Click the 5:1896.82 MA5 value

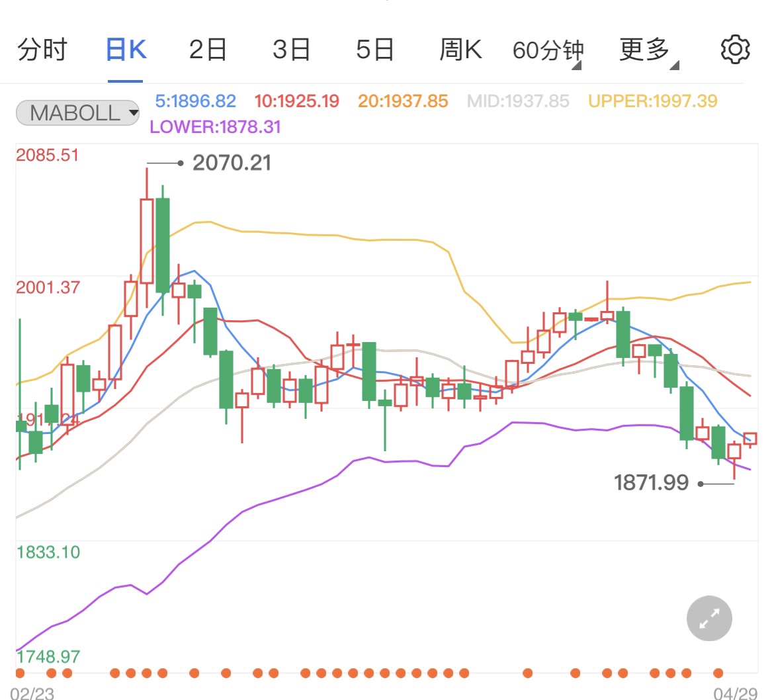[x=195, y=101]
